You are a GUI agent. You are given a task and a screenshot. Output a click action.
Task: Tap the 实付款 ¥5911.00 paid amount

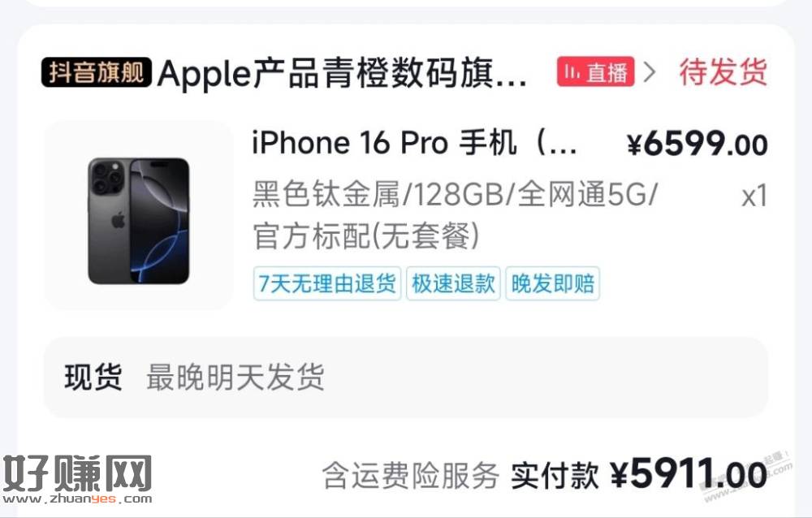tap(639, 474)
